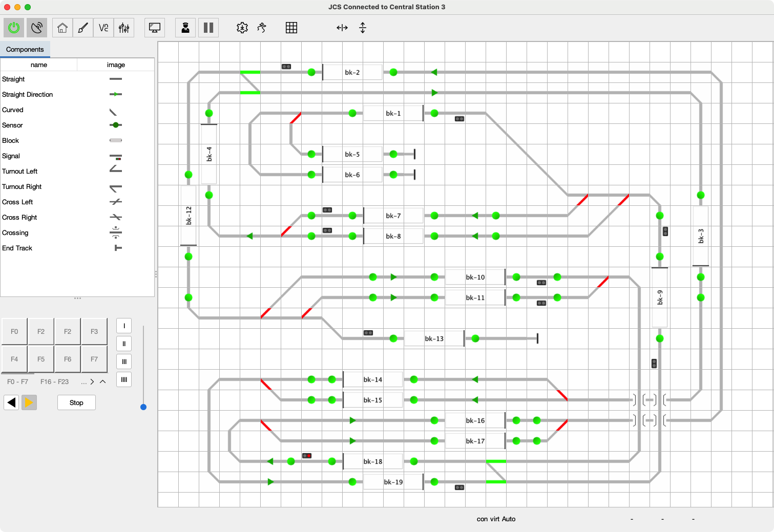Screen dimensions: 774x532
Task: Click the "con virt Auto" status text
Action: click(x=496, y=519)
